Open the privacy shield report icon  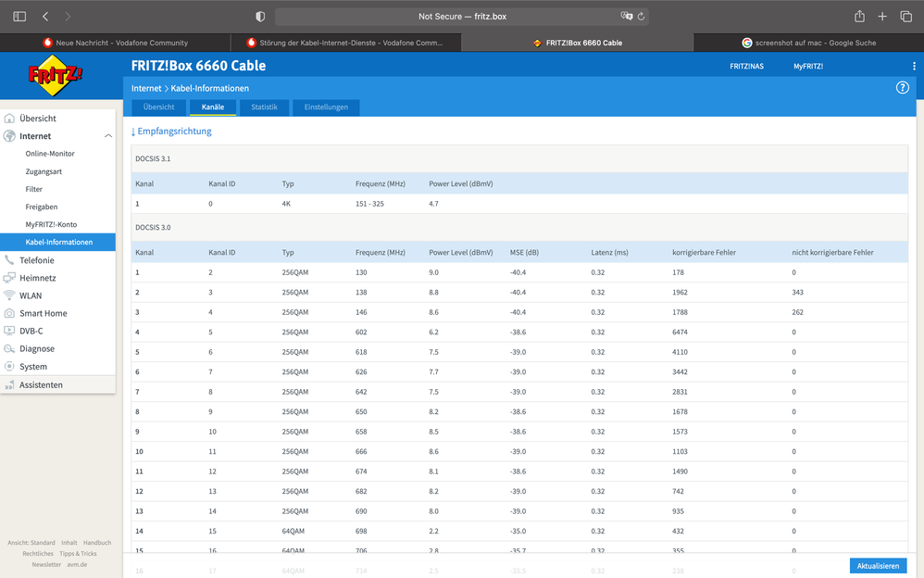click(x=260, y=17)
